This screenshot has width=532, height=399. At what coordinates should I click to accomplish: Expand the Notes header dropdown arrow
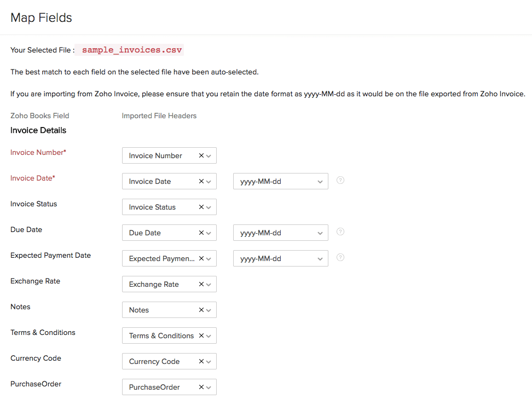pyautogui.click(x=209, y=310)
